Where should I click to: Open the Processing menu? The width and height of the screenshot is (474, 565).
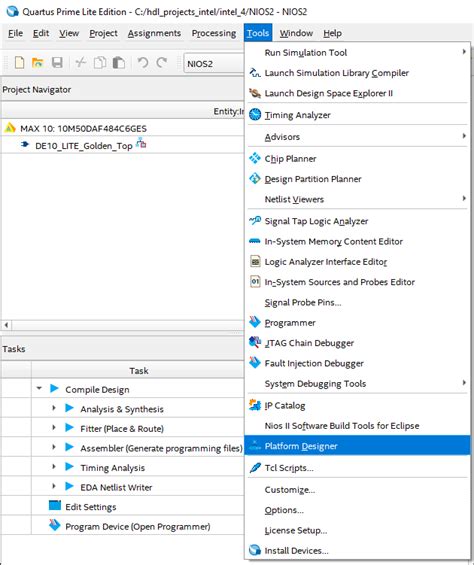pyautogui.click(x=214, y=33)
